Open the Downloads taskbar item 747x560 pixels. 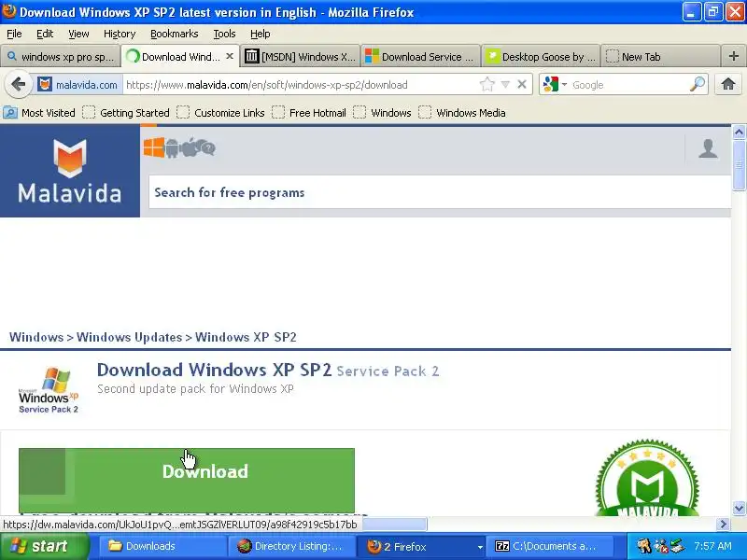pos(162,546)
